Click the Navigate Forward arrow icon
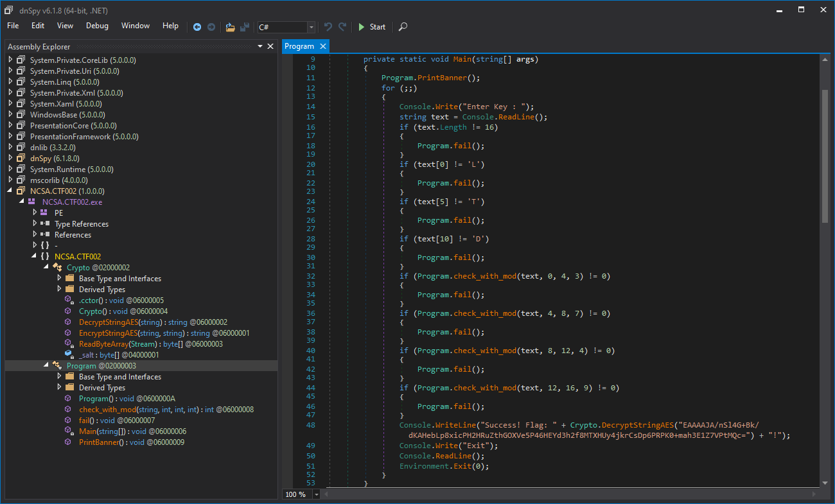 coord(211,27)
